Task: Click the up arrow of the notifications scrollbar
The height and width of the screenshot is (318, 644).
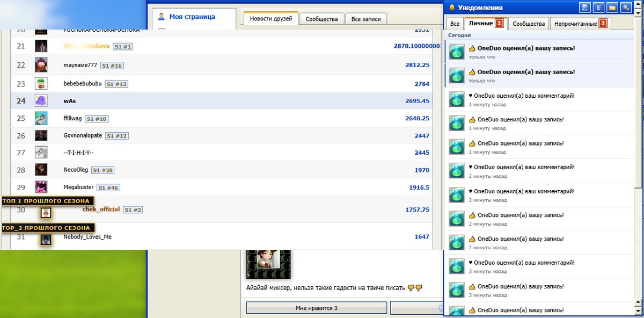Action: [x=638, y=5]
